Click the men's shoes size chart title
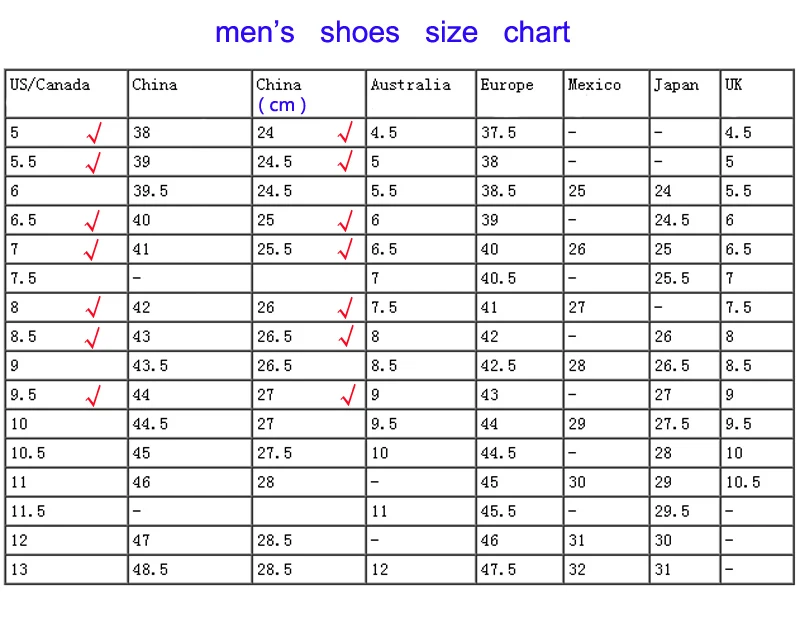The image size is (800, 618). pos(392,32)
